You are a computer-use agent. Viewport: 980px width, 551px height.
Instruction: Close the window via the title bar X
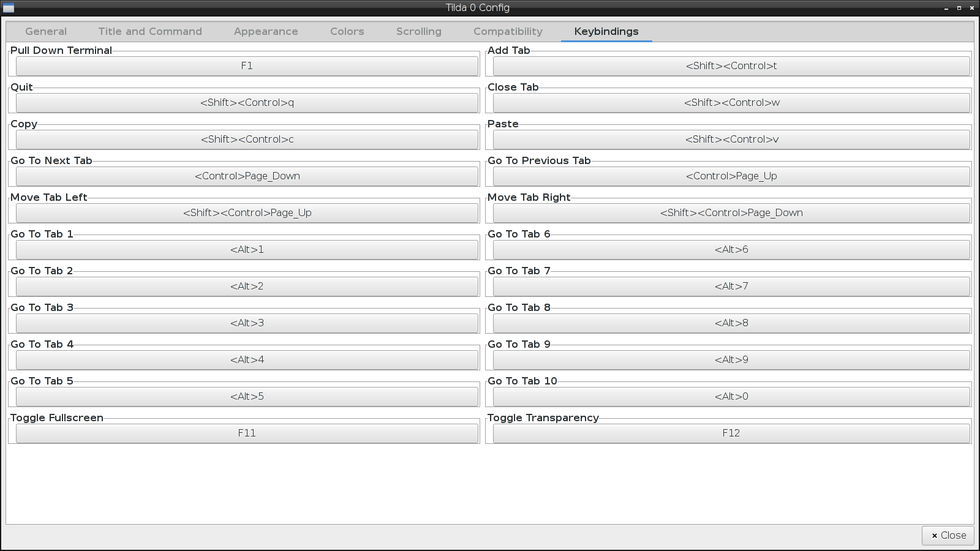tap(972, 8)
